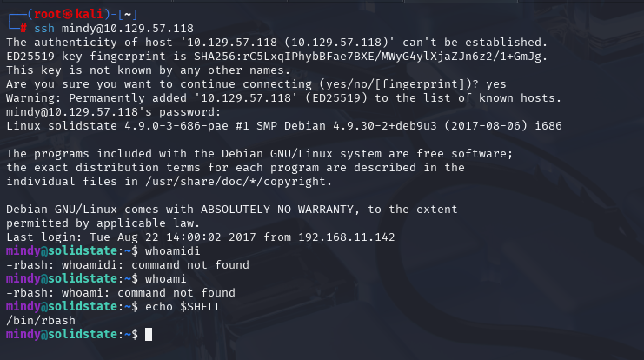Click the 'whoami' command on second prompt
The height and width of the screenshot is (360, 644).
point(165,279)
